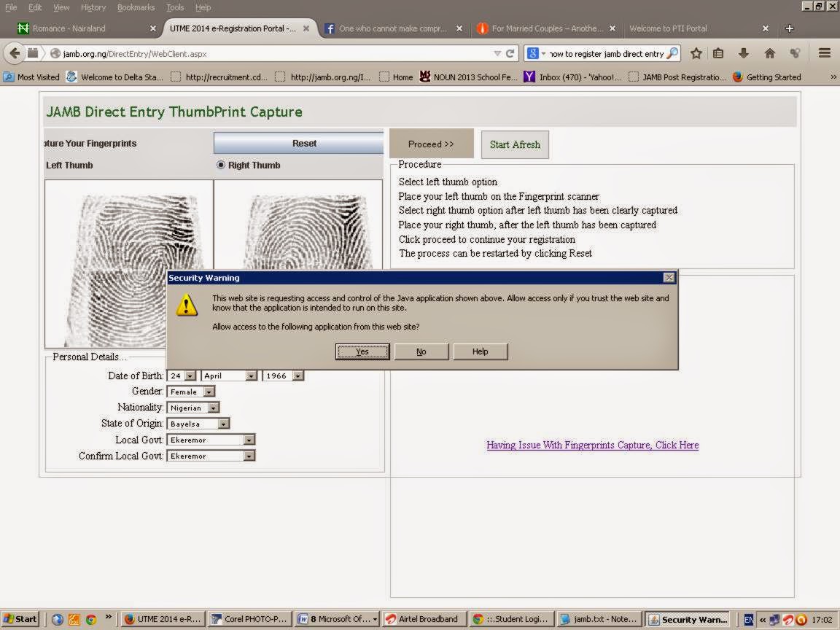Open the Confirm Local Govt dropdown
The width and height of the screenshot is (840, 630).
tap(249, 456)
